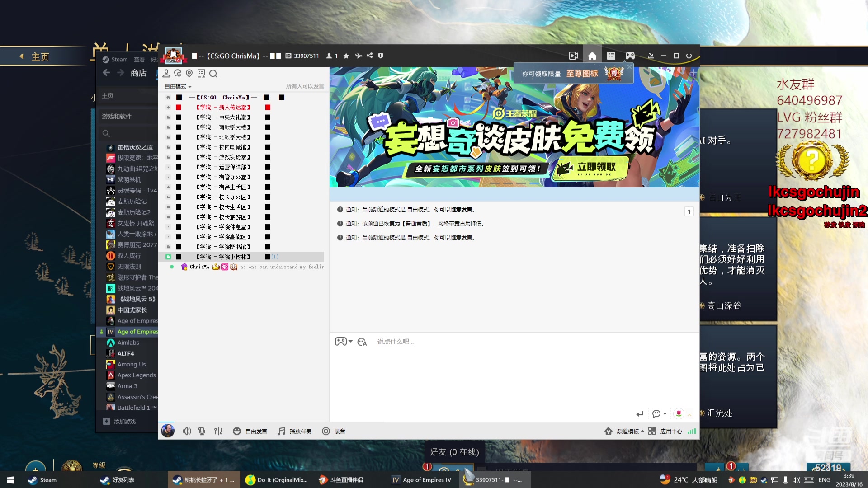Click the enter-to-send arrow icon

pos(640,413)
